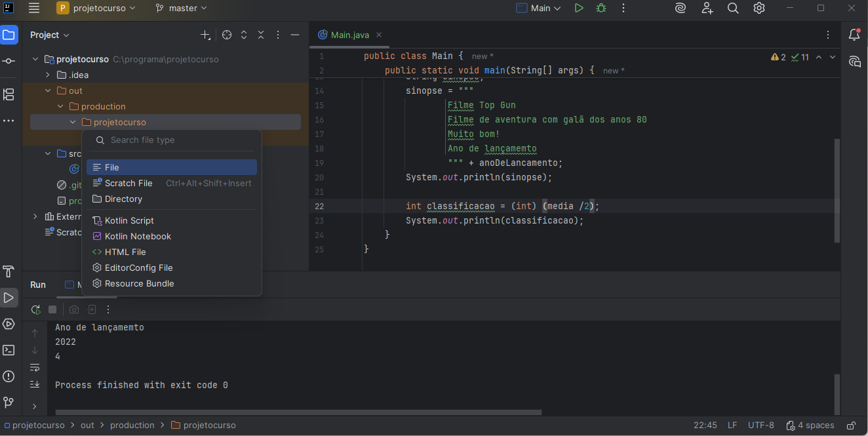
Task: Switch to the Main.java editor tab
Action: (349, 35)
